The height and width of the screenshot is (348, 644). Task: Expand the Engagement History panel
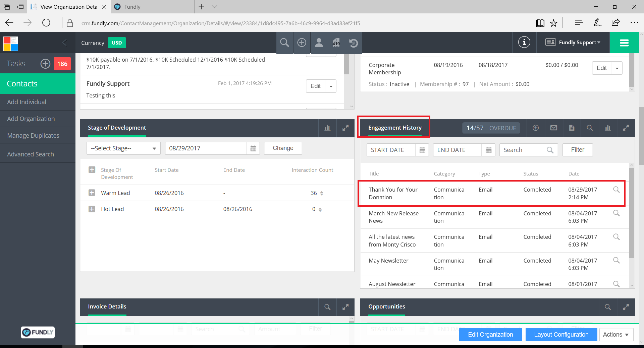626,128
